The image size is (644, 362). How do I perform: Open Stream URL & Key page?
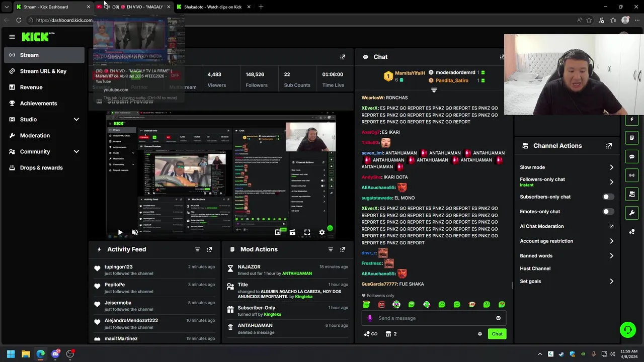point(44,71)
